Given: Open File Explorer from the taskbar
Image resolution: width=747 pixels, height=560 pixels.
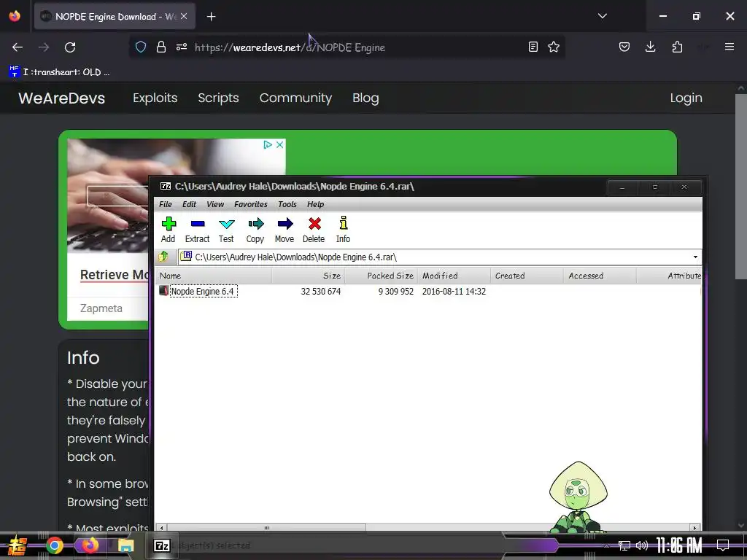Looking at the screenshot, I should 126,545.
